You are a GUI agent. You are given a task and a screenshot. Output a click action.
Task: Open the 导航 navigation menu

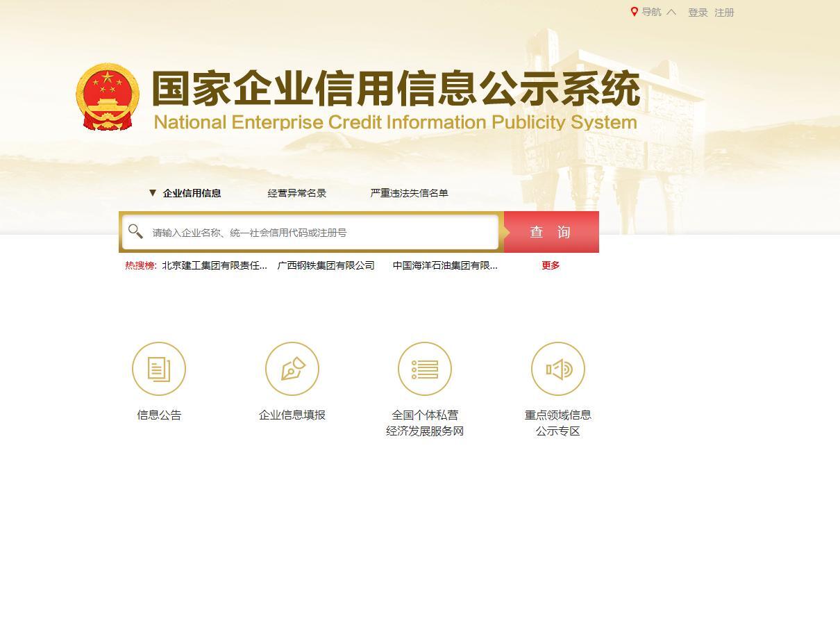[651, 12]
